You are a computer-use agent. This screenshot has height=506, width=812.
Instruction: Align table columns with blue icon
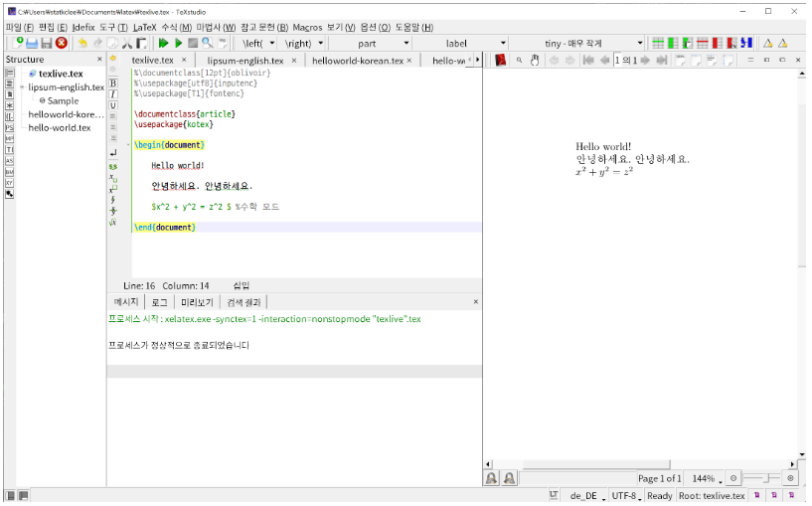point(746,43)
